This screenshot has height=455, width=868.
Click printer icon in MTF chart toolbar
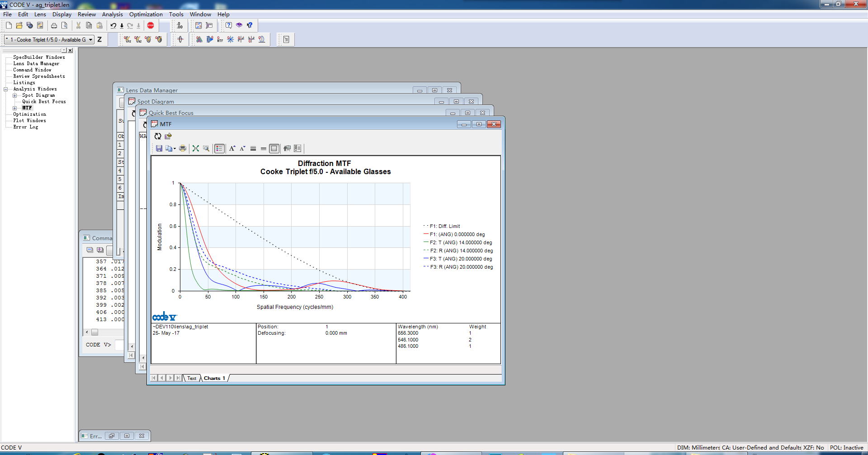(x=183, y=148)
